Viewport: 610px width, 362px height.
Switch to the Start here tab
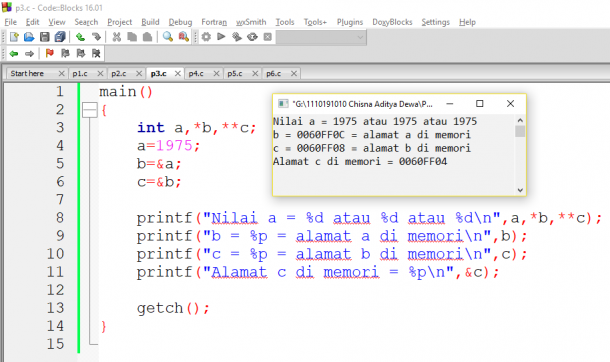[27, 73]
